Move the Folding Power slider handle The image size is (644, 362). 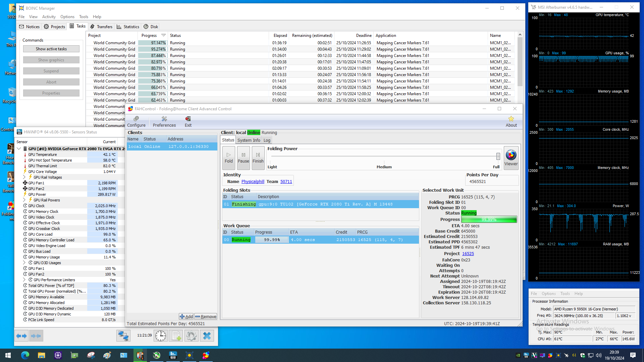[498, 156]
